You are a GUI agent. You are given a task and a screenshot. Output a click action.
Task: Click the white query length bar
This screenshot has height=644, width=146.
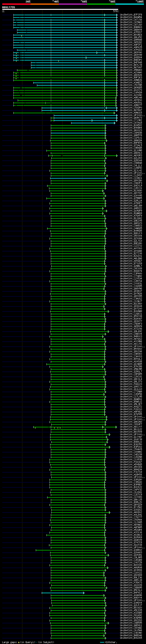click(x=60, y=9)
